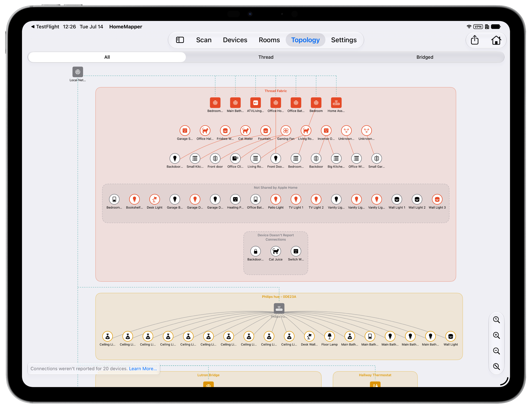Select the Big Kitche... blinds node
Screen dimensions: 532x408
tap(336, 159)
